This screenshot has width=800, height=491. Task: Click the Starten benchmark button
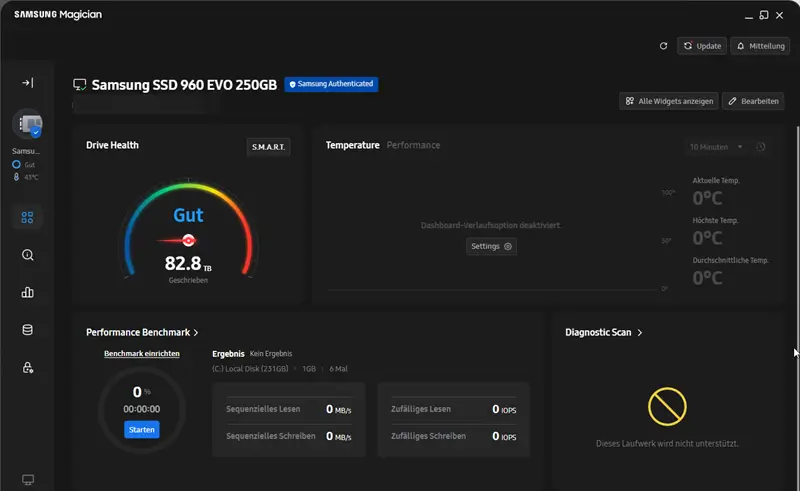pyautogui.click(x=142, y=430)
